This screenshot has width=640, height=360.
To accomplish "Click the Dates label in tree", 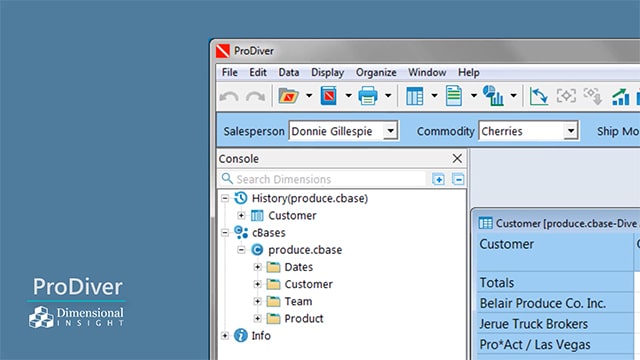I will [299, 267].
